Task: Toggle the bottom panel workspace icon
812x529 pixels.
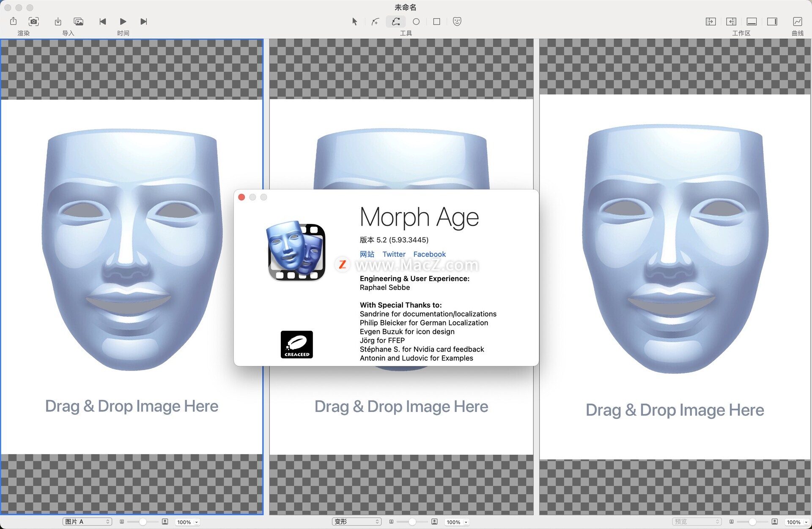Action: pos(752,22)
